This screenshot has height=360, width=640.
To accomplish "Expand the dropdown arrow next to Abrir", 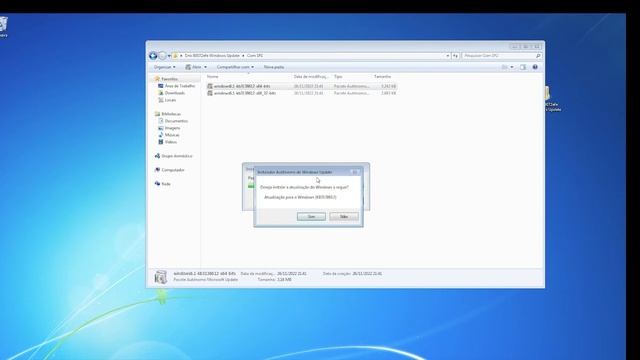I will point(205,67).
